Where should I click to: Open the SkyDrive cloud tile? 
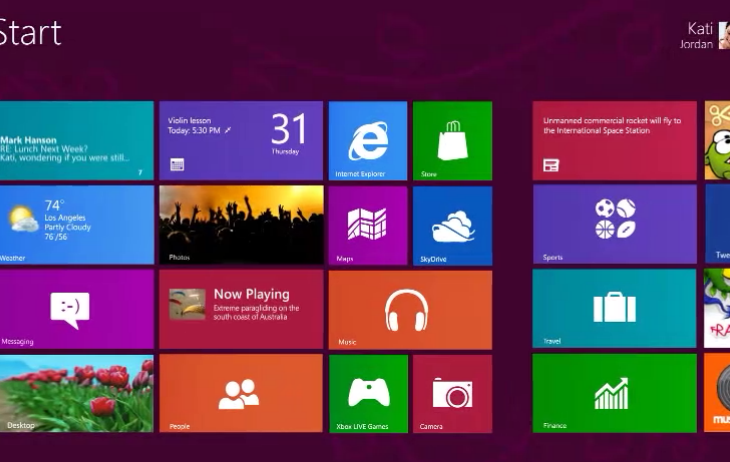click(x=452, y=225)
